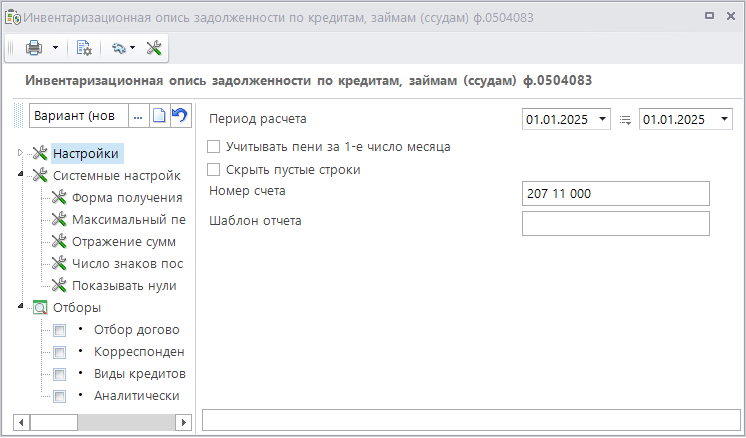Click wrench icon next to Форма получения
Screen dimensions: 746x438
pos(59,197)
